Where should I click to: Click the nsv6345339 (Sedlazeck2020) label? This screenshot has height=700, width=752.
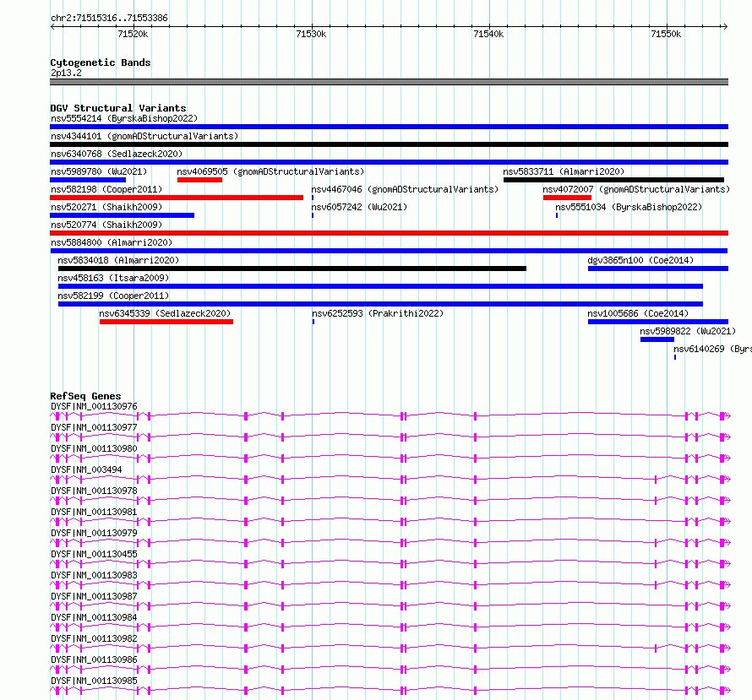[165, 313]
